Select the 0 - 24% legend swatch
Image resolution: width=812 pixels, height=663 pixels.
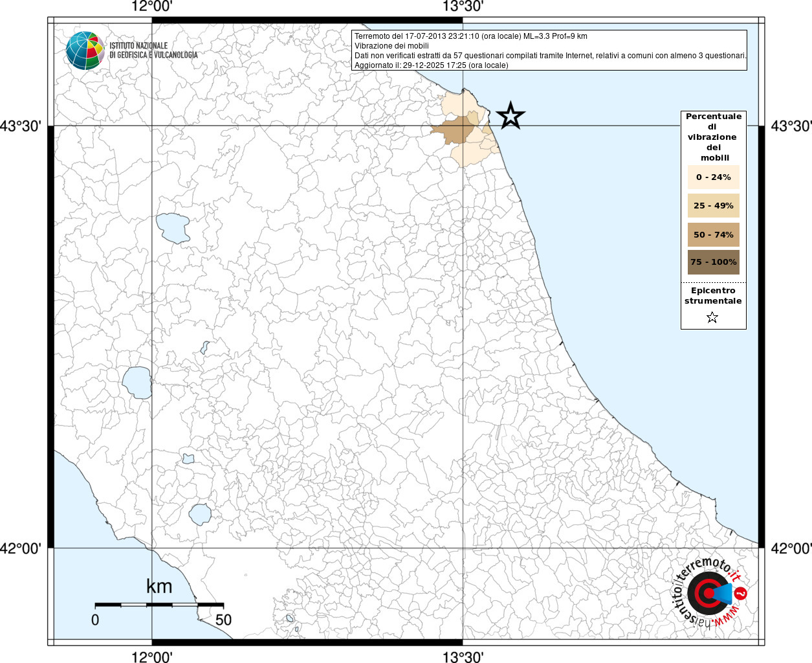(x=713, y=177)
